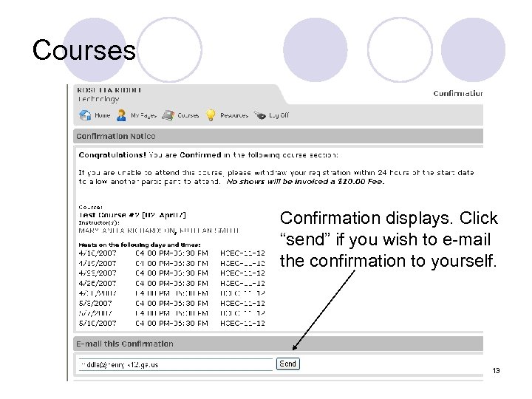Click the Home house icon
This screenshot has width=532, height=399.
pos(85,115)
